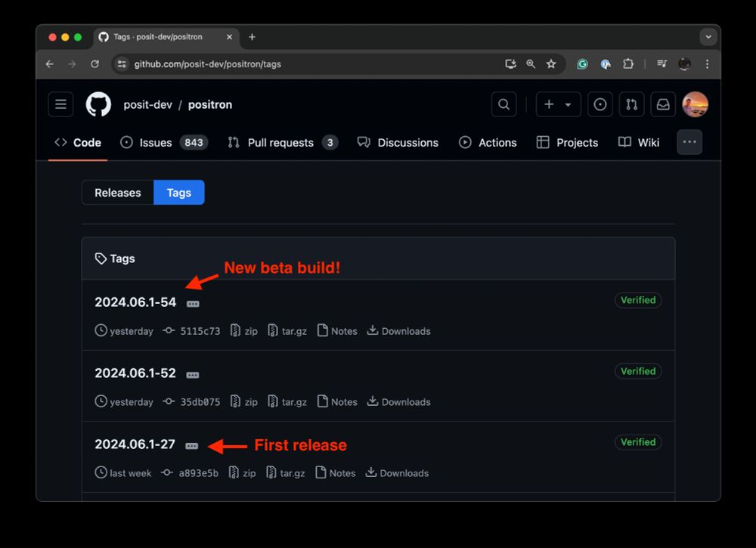The width and height of the screenshot is (756, 548).
Task: Expand the tab search chevron
Action: click(x=708, y=36)
